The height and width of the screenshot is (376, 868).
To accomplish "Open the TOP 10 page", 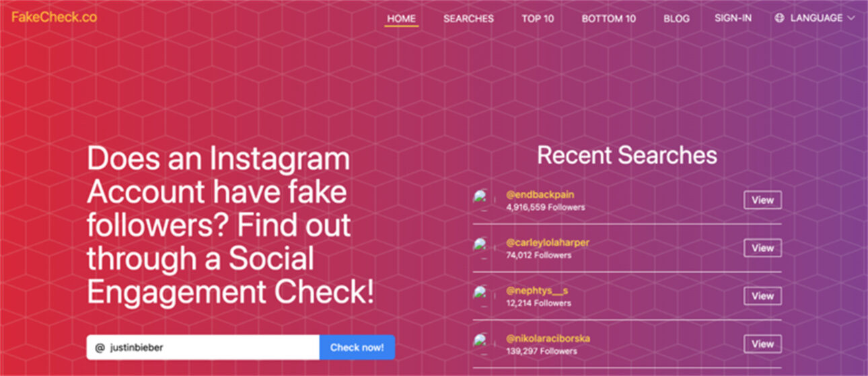I will [x=538, y=18].
